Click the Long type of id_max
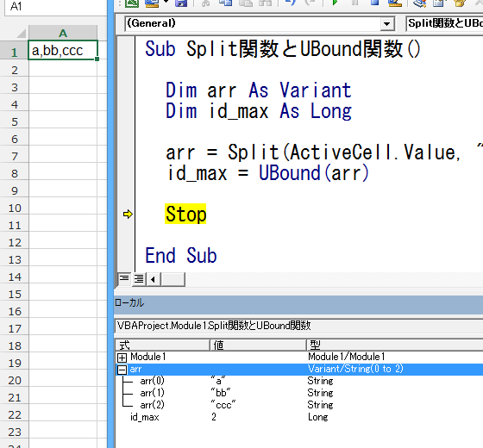483x448 pixels. (x=318, y=417)
